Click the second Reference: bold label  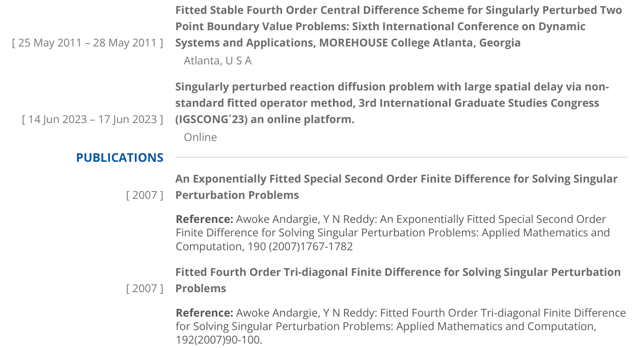pos(204,313)
